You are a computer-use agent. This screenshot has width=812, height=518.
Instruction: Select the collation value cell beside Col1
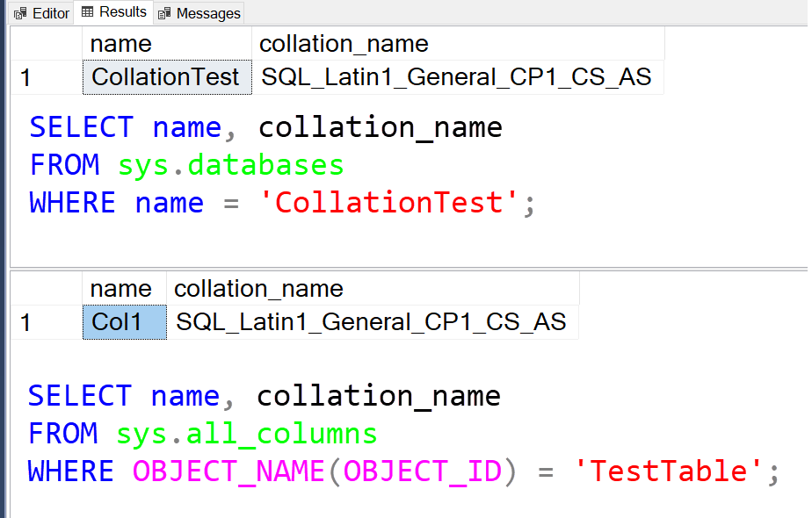coord(372,322)
